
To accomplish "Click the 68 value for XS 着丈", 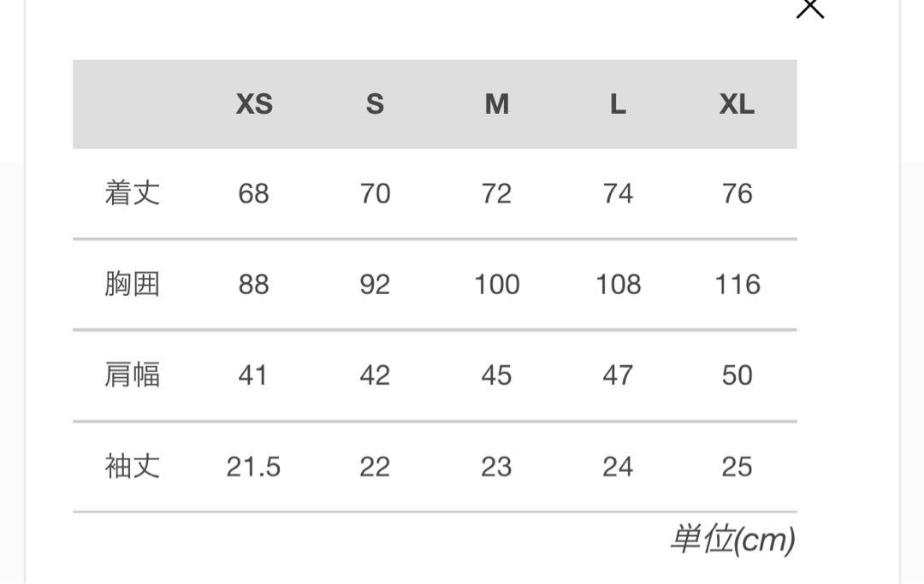I will tap(253, 194).
